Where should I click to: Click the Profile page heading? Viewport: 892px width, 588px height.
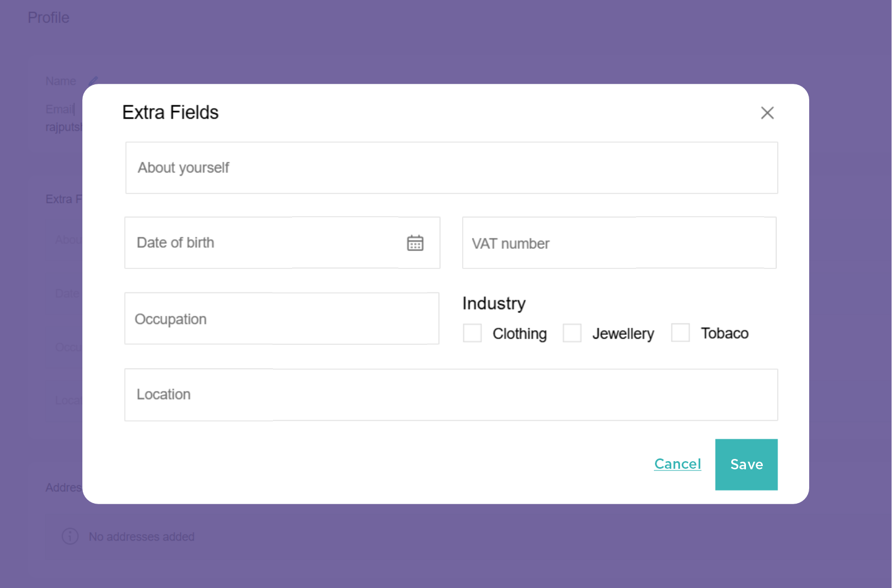[48, 17]
